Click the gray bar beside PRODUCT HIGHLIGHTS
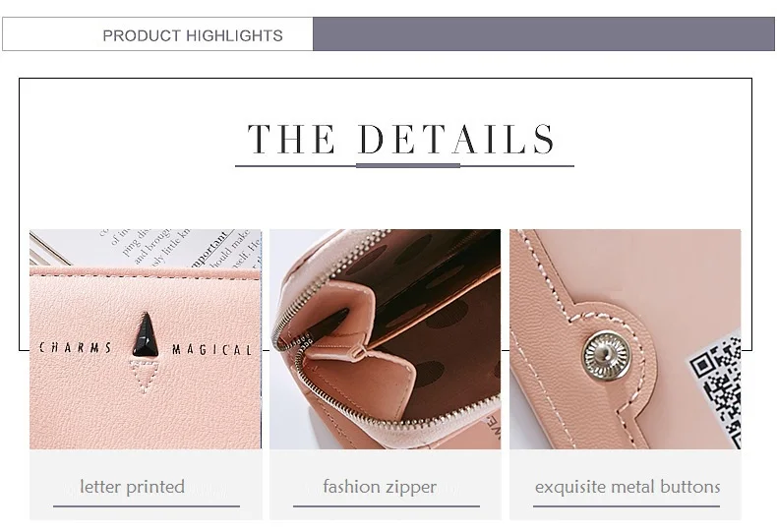Viewport: 777px width, 532px height. 544,34
